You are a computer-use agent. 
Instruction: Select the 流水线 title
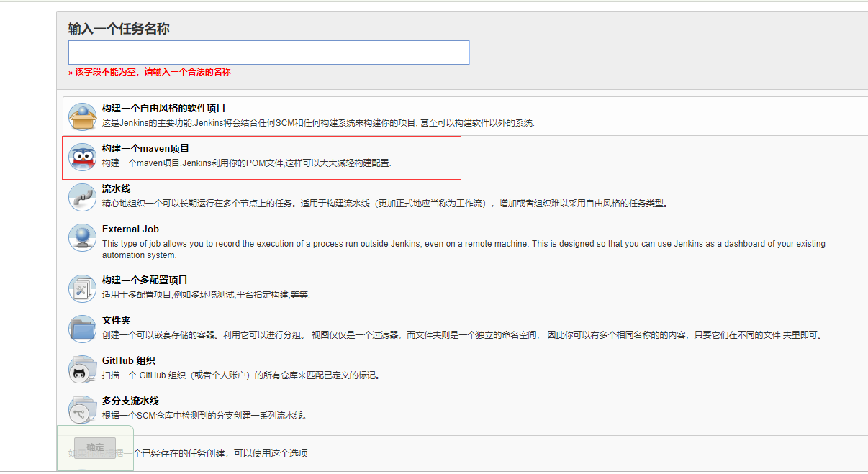click(x=116, y=188)
